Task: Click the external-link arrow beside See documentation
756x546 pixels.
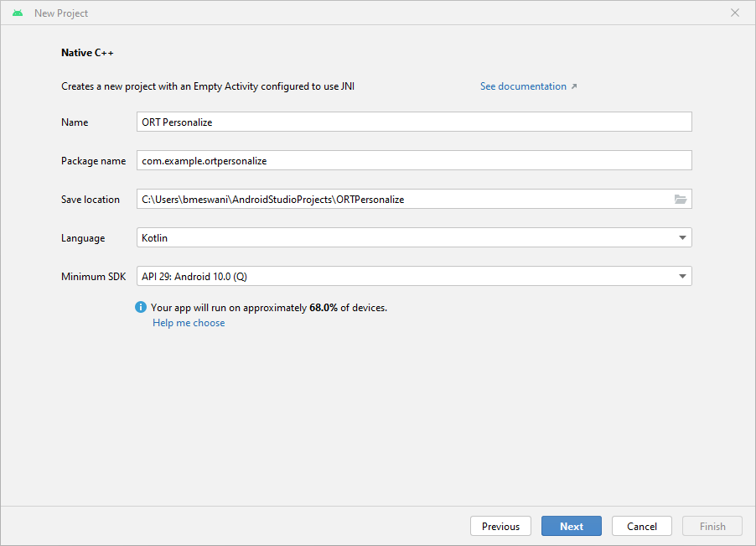Action: click(574, 86)
